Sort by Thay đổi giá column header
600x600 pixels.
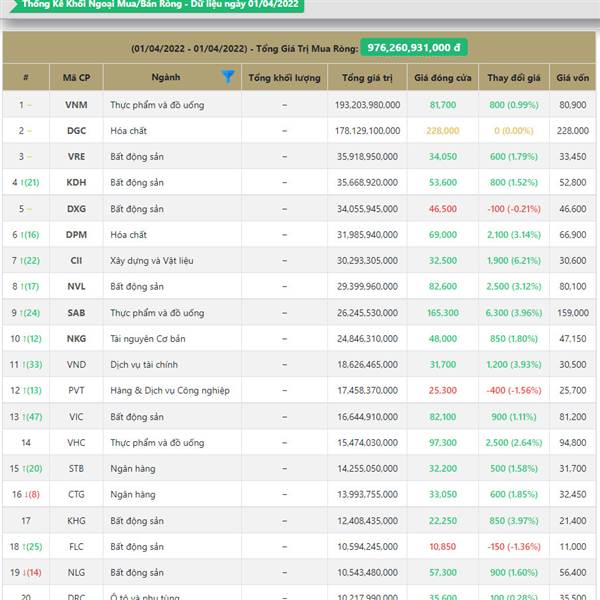(x=514, y=78)
